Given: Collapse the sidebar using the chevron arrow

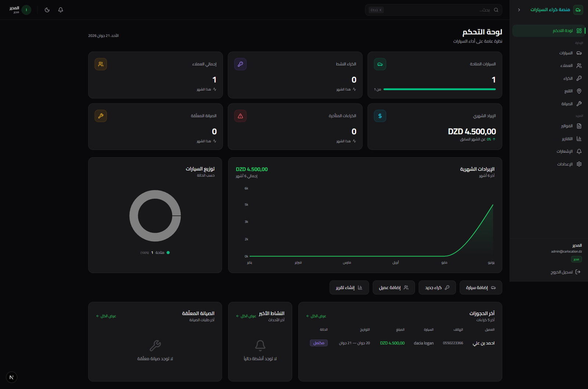Looking at the screenshot, I should coord(519,10).
